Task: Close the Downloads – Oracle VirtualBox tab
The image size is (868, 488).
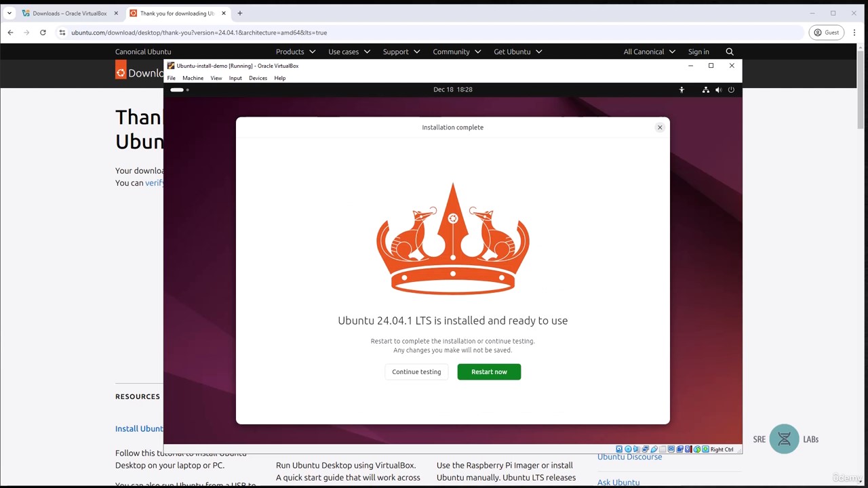Action: (x=116, y=13)
